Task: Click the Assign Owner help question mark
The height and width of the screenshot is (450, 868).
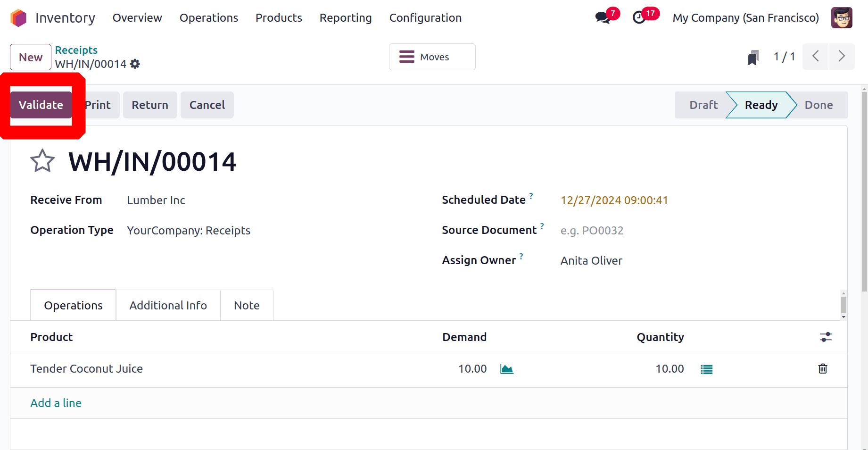Action: click(x=521, y=256)
